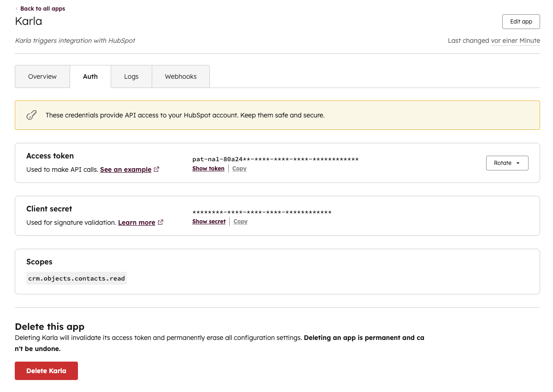Navigate using Back to all apps
The width and height of the screenshot is (553, 392).
pos(42,8)
